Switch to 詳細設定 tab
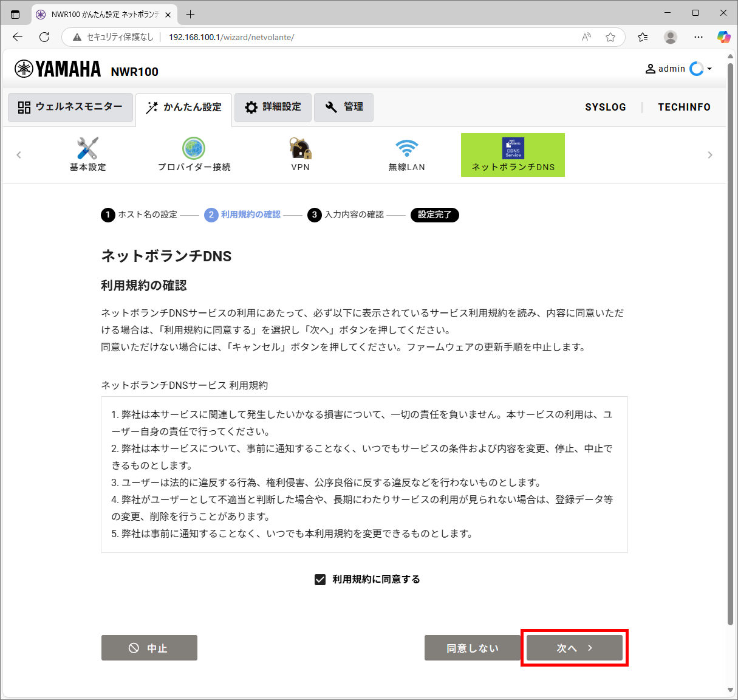Image resolution: width=738 pixels, height=700 pixels. 273,108
